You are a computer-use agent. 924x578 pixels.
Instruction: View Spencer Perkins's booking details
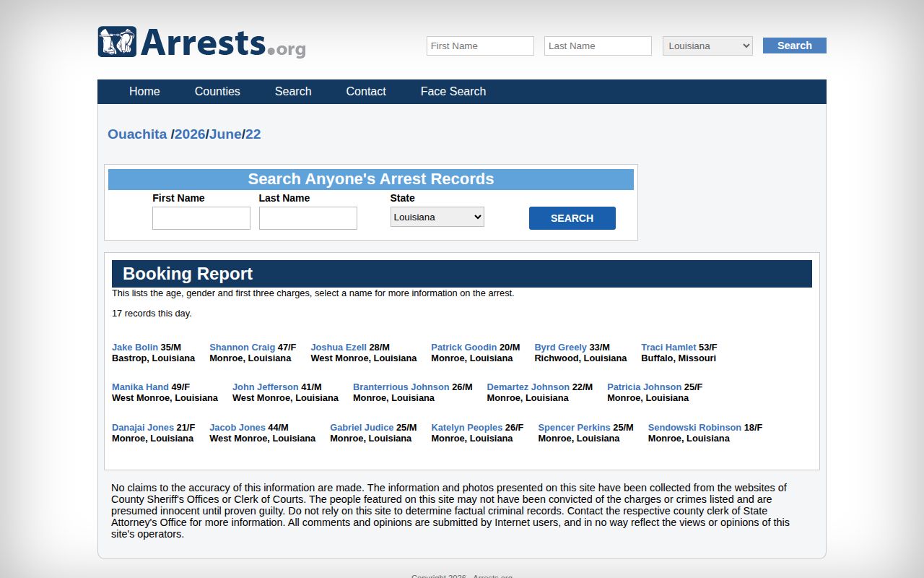575,428
